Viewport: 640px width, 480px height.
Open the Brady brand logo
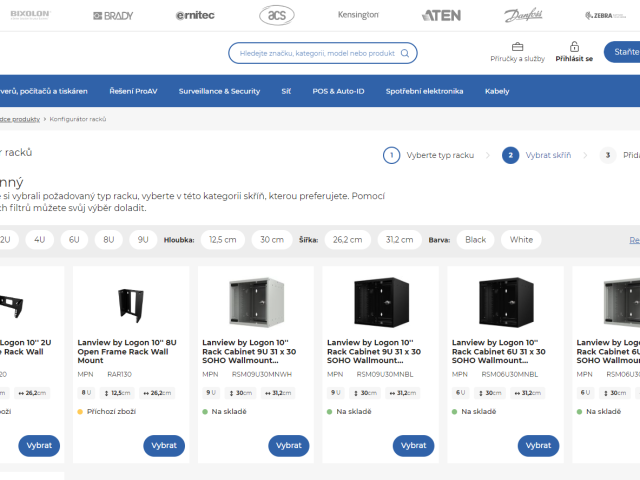113,16
